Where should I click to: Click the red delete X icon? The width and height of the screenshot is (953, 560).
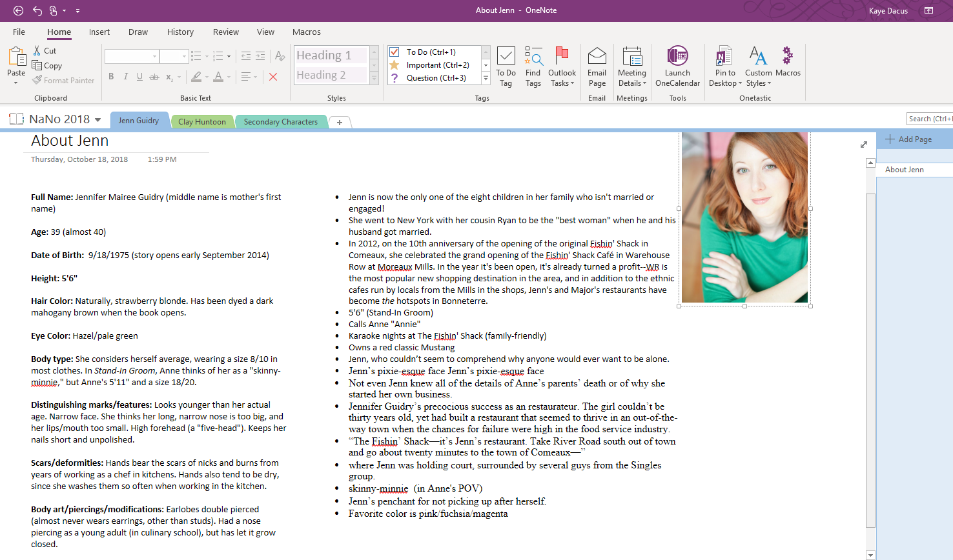click(273, 77)
